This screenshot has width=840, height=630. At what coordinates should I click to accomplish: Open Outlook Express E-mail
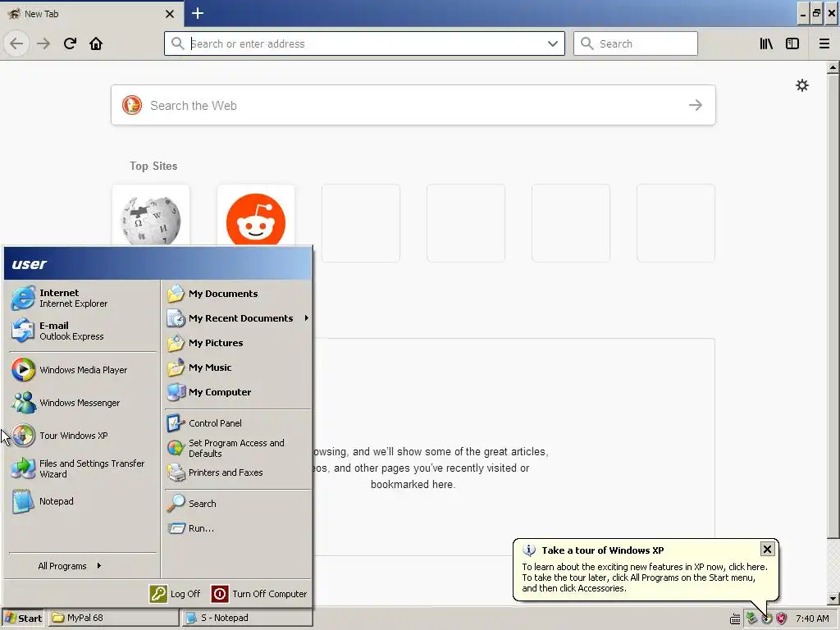point(83,331)
